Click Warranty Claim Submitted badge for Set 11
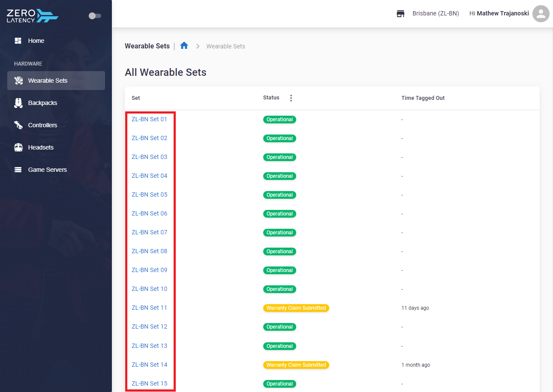Screen dimensions: 553x392 coord(296,308)
